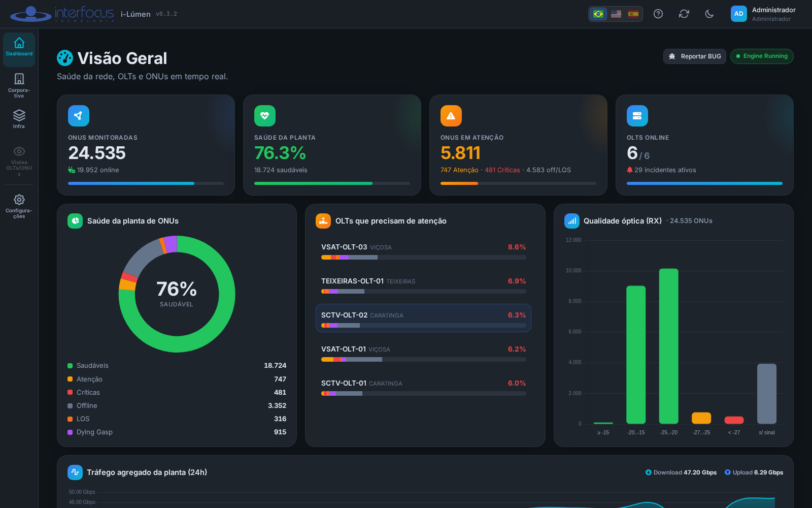Click the 29 incidentes ativos bell icon
The height and width of the screenshot is (508, 812).
(x=630, y=170)
